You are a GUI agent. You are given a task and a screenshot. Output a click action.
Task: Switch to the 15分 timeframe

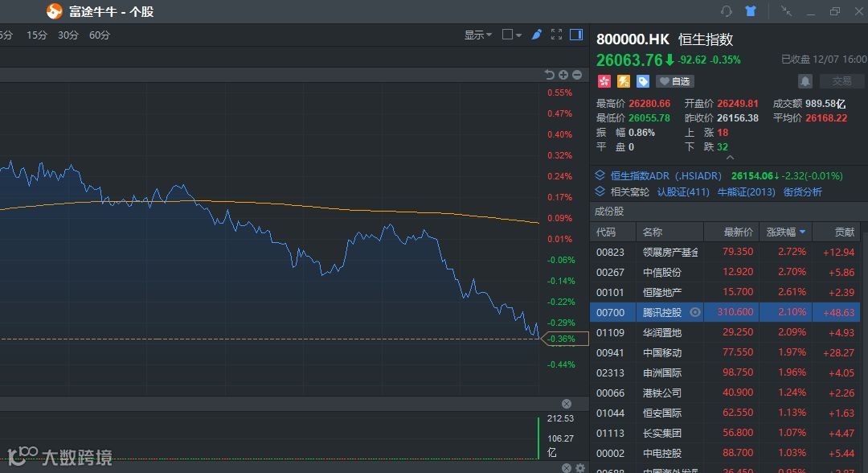pyautogui.click(x=36, y=35)
